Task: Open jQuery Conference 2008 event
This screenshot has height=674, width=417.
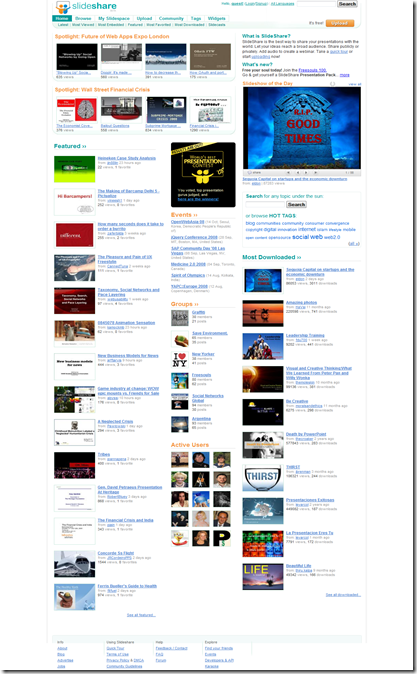Action: 194,237
